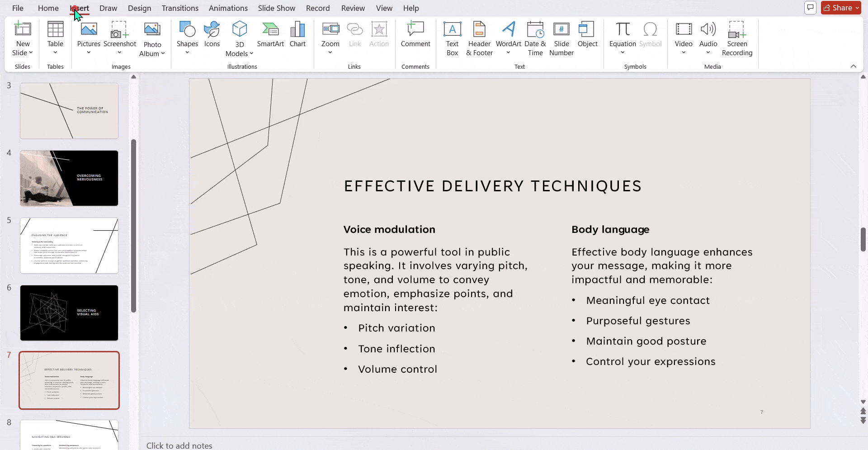This screenshot has width=868, height=450.
Task: Collapse the ribbon with the chevron
Action: pos(854,66)
